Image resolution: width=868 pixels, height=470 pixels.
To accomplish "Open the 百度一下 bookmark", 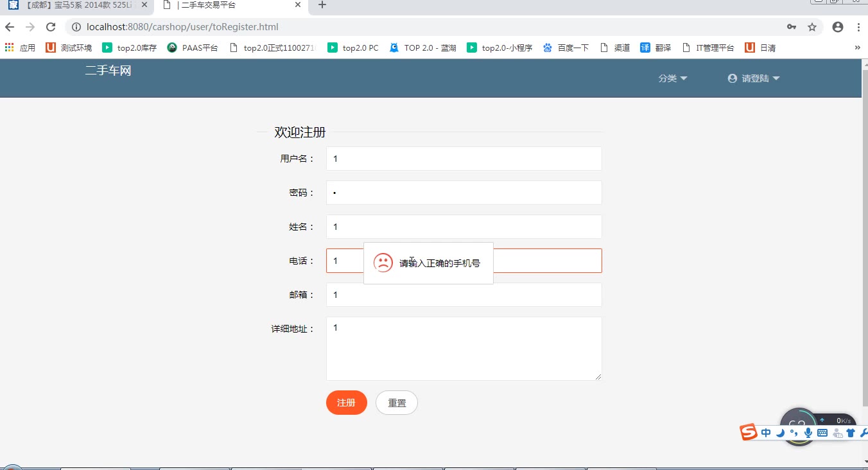I will pyautogui.click(x=566, y=48).
